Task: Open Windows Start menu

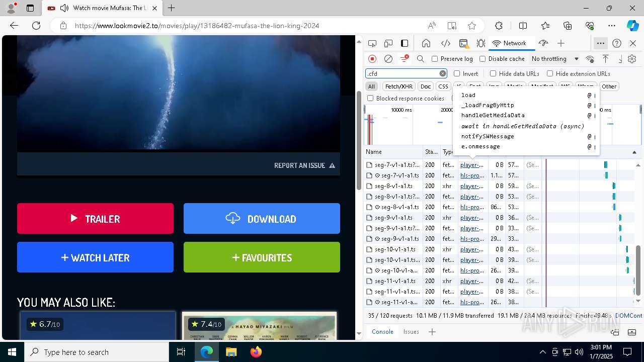Action: (x=12, y=352)
